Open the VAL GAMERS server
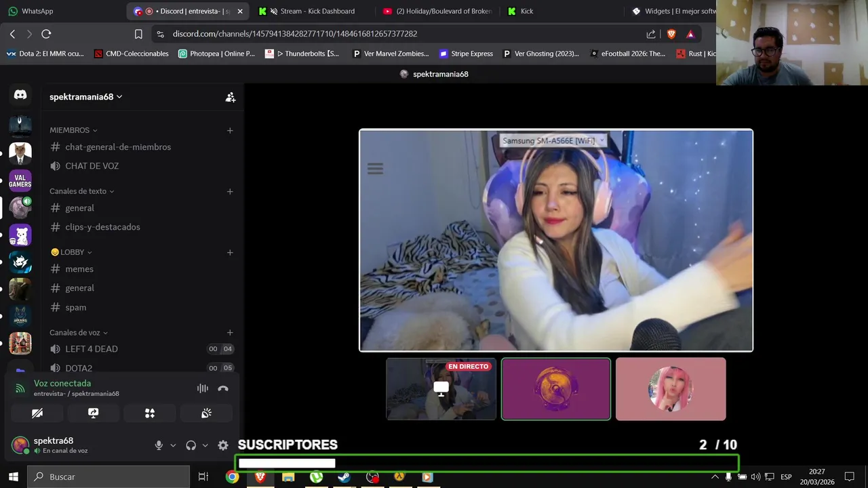The height and width of the screenshot is (488, 868). (20, 181)
